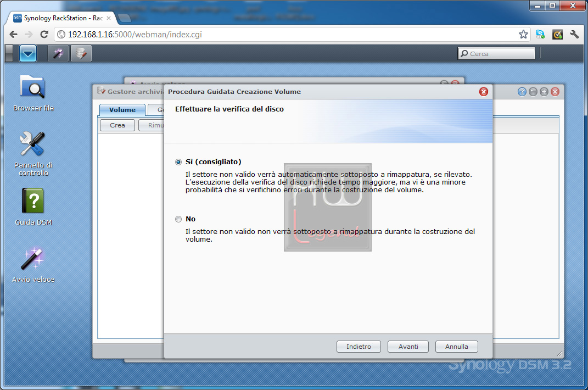
Task: Open Pannello di controllo desktop icon
Action: pos(33,153)
